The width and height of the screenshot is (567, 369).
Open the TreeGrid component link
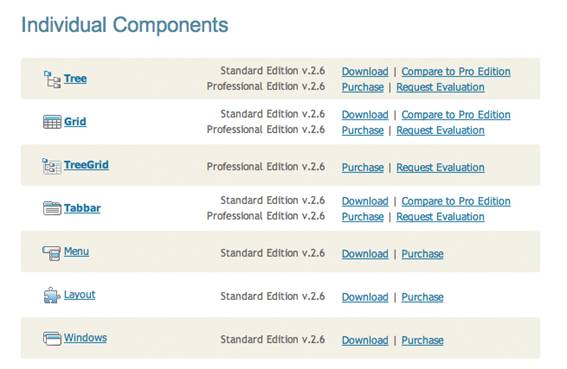(x=86, y=165)
